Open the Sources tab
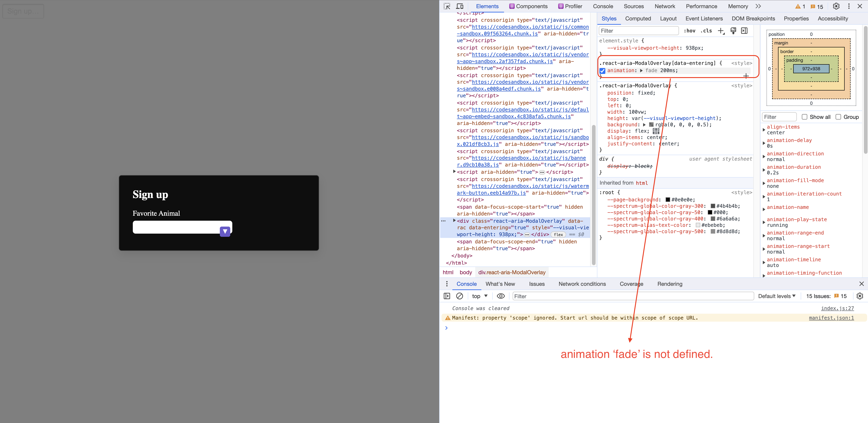The width and height of the screenshot is (868, 423). [x=633, y=6]
